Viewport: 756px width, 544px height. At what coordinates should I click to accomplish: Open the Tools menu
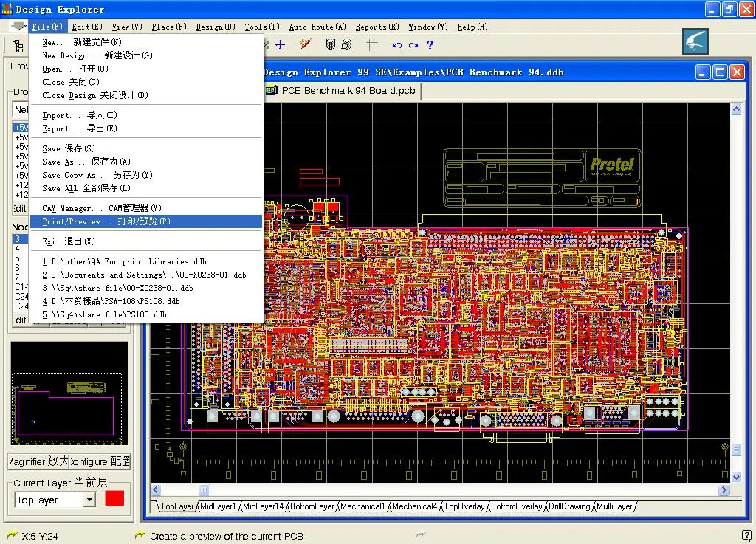(262, 27)
